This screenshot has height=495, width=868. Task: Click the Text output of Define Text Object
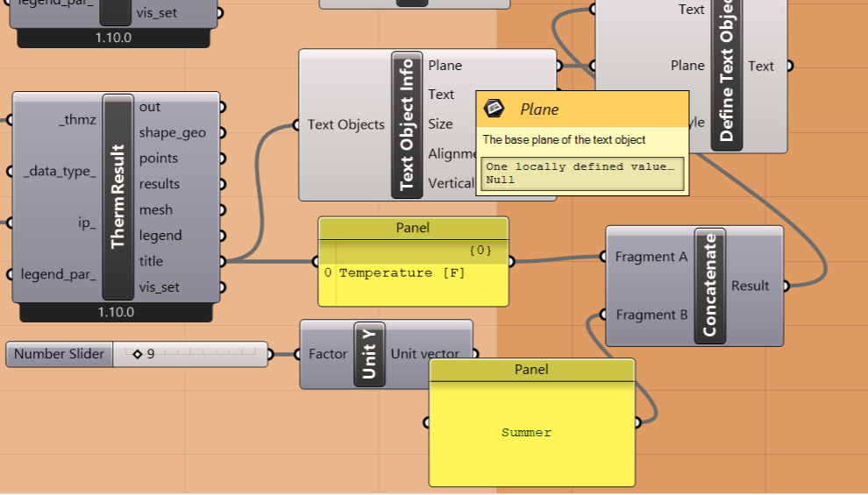tap(761, 67)
